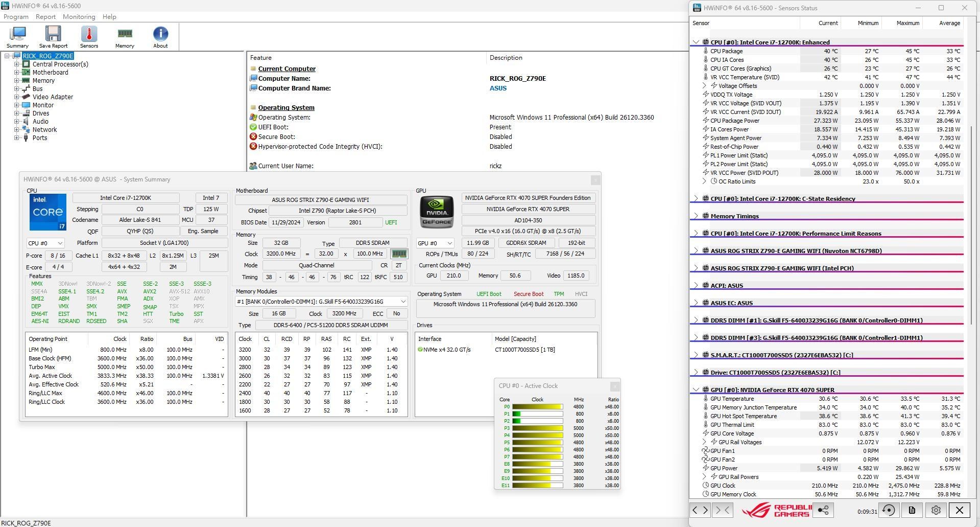The height and width of the screenshot is (527, 980).
Task: Open Sensors from the main toolbar
Action: coord(89,37)
